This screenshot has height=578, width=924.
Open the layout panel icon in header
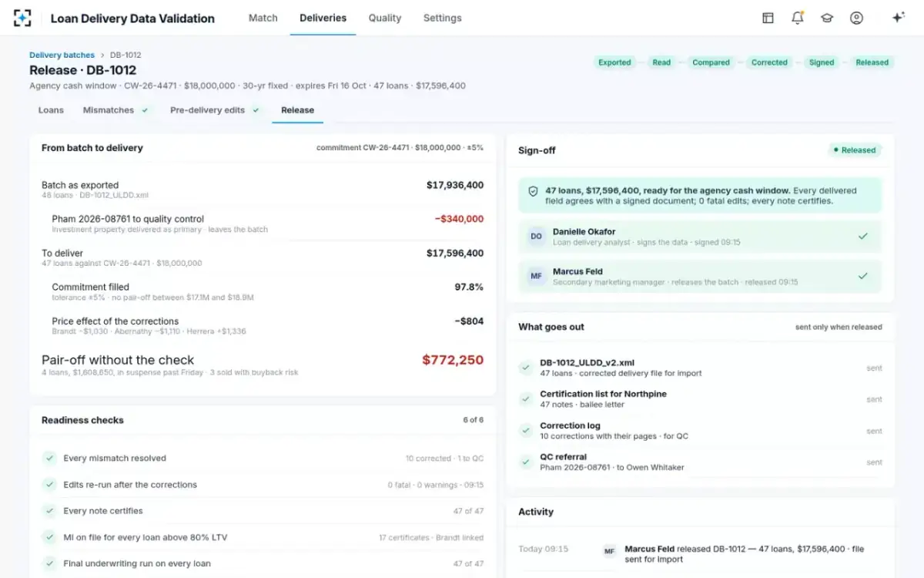click(x=768, y=18)
